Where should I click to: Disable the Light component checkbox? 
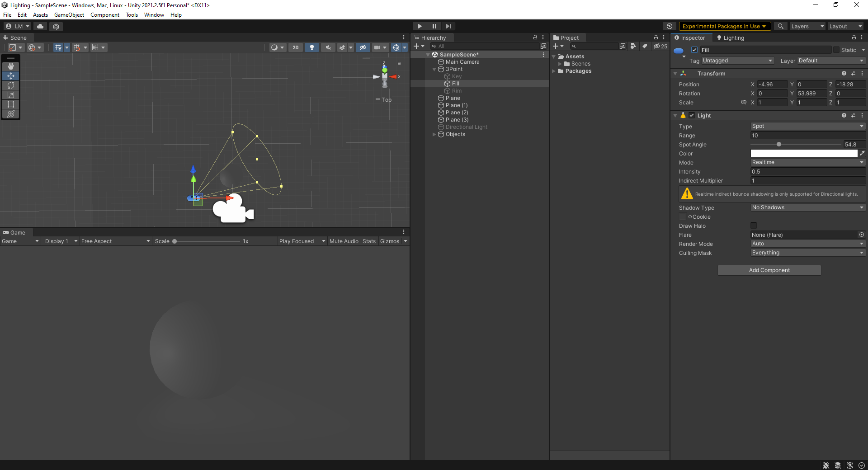click(692, 116)
